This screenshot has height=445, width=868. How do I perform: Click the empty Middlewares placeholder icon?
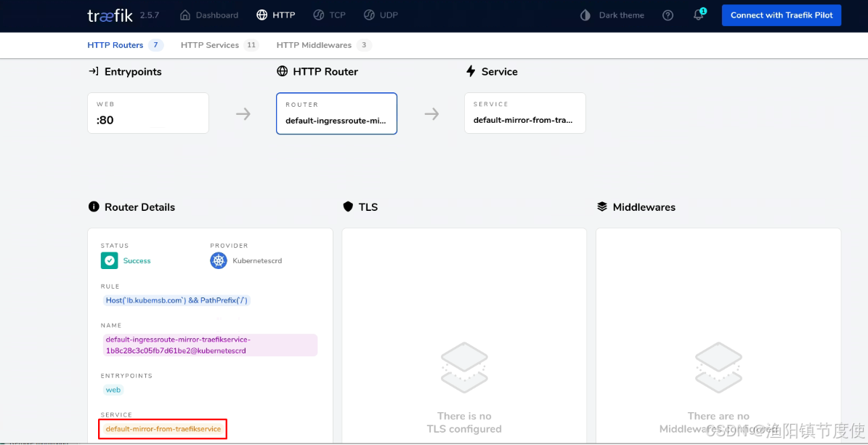(x=718, y=368)
